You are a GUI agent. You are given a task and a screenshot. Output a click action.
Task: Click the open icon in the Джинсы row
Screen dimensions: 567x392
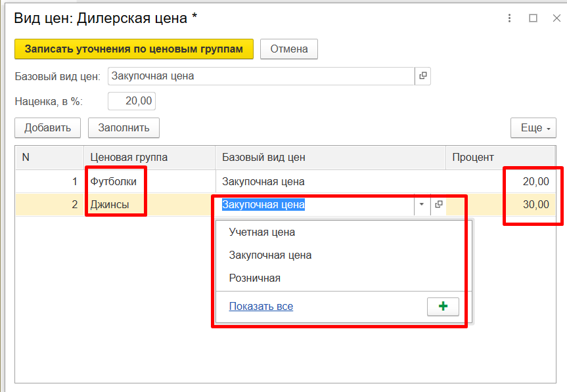point(439,205)
